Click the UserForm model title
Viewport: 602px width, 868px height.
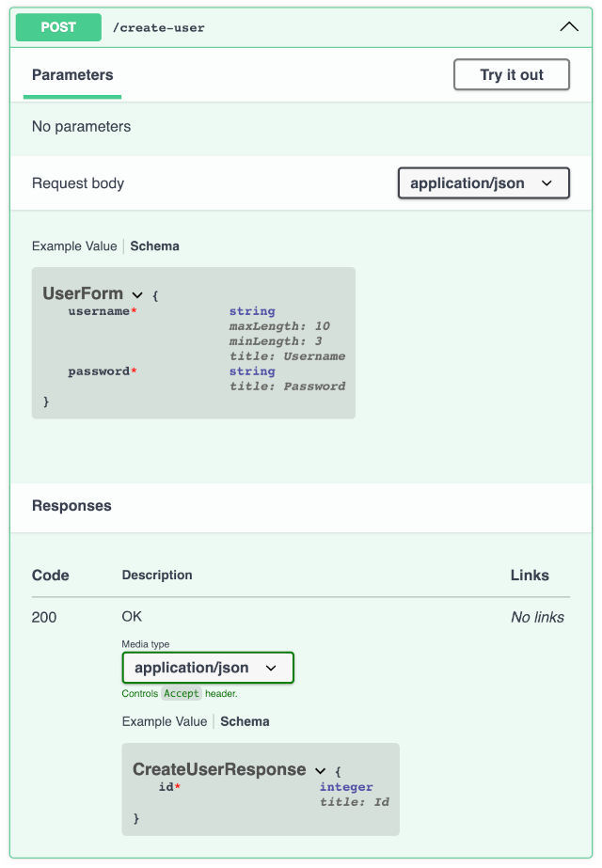tap(83, 293)
